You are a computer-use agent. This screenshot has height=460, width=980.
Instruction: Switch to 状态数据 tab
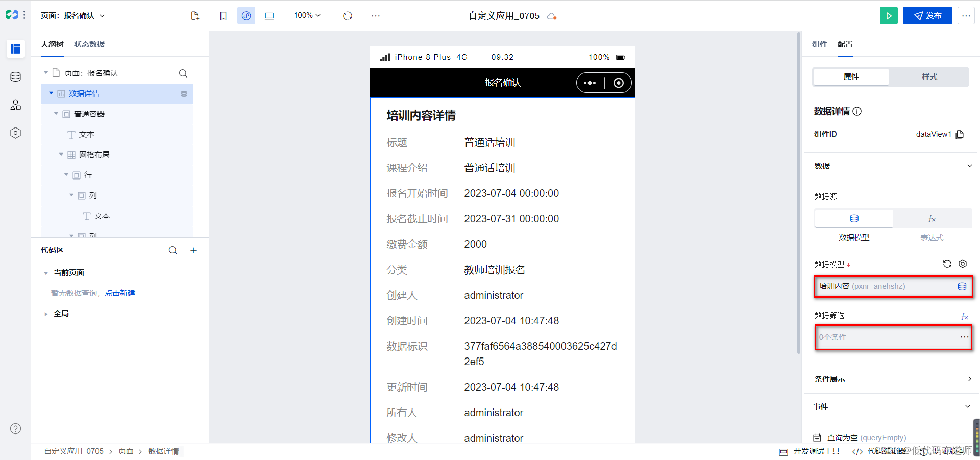[89, 44]
